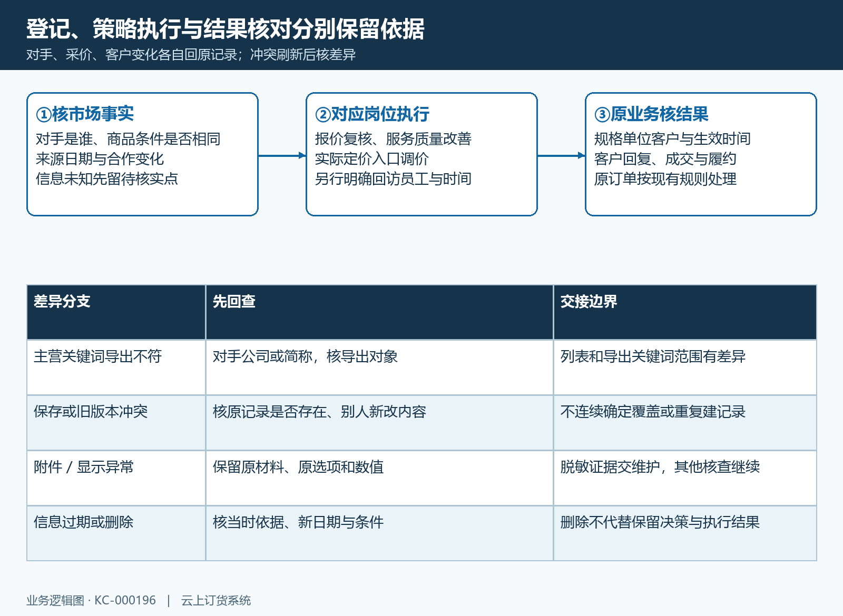
Task: Click the heading ③原业务核结果
Action: pyautogui.click(x=651, y=114)
